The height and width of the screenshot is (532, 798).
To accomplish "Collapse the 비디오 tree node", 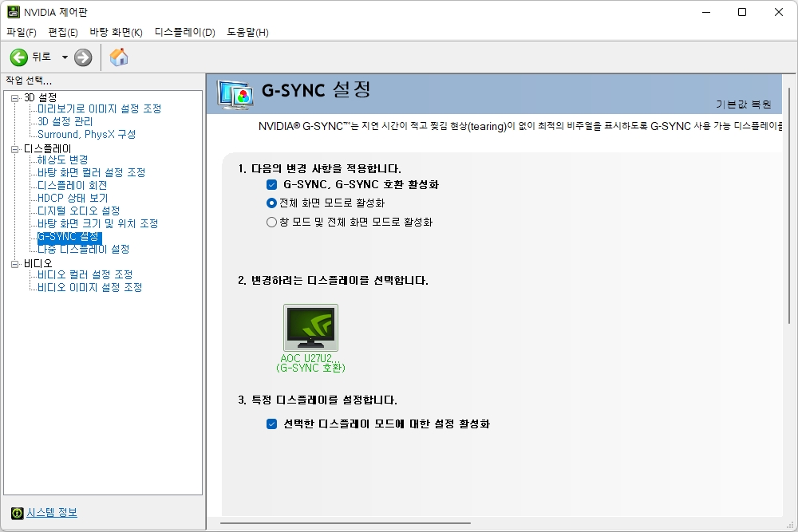I will pyautogui.click(x=14, y=264).
